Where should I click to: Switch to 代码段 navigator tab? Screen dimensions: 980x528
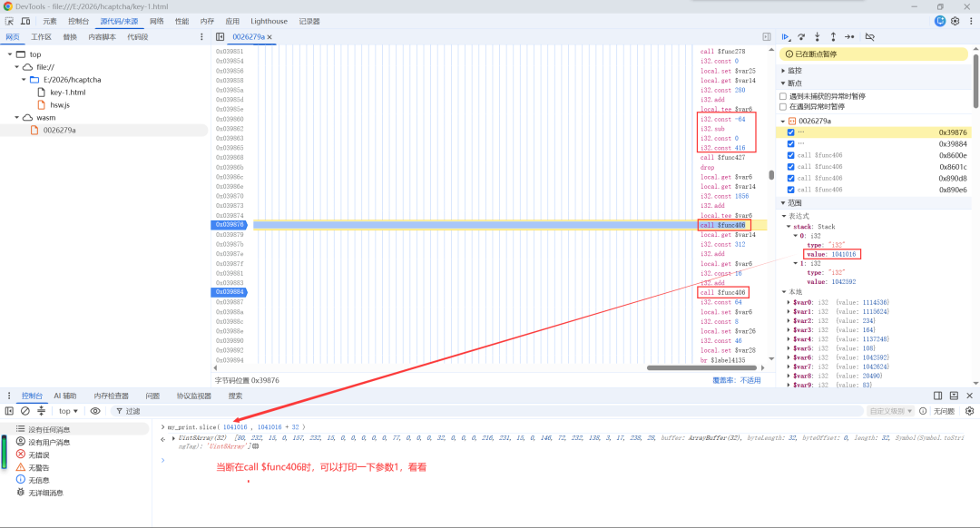coord(138,37)
